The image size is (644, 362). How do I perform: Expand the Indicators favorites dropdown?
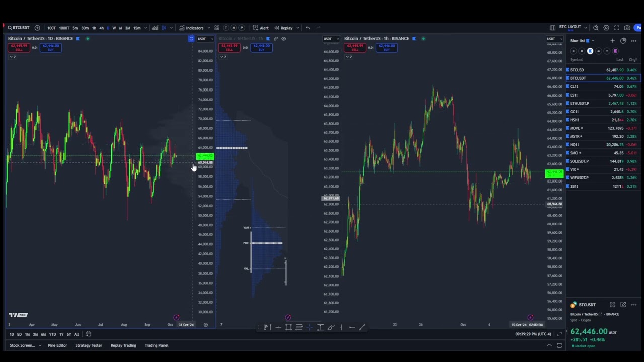pyautogui.click(x=209, y=28)
